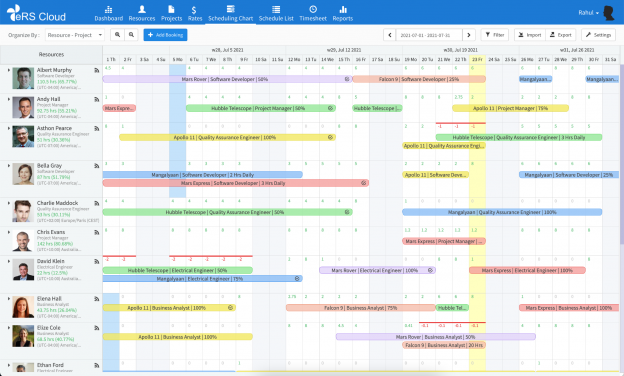Click feed icon beside Albert Murphy
Viewport: 624px width, 376px height.
96,70
